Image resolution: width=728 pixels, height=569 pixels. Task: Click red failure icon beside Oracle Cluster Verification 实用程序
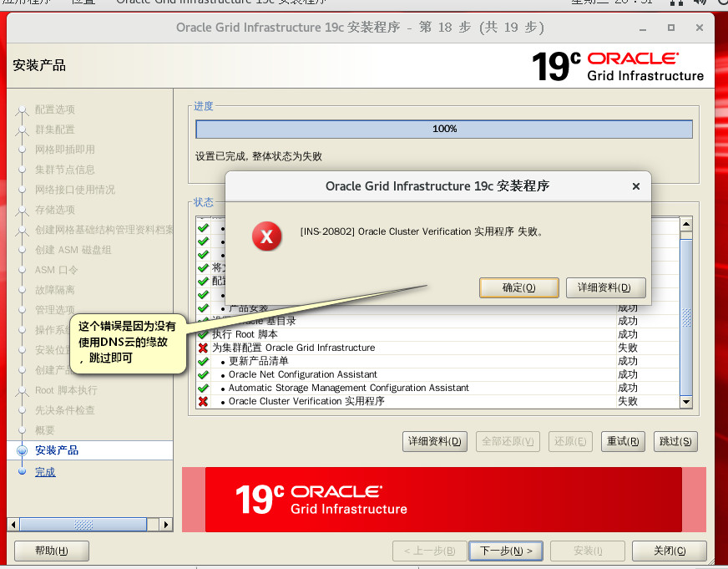click(205, 401)
